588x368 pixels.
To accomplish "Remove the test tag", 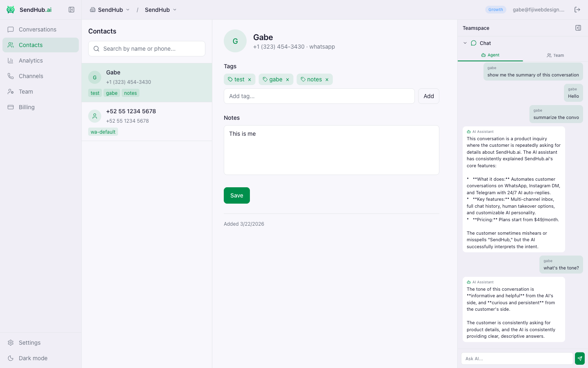I will tap(249, 80).
